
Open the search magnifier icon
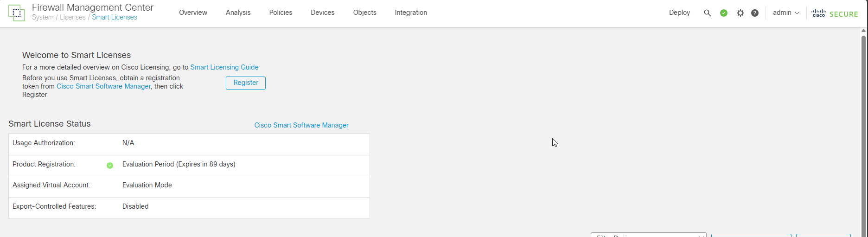(707, 13)
